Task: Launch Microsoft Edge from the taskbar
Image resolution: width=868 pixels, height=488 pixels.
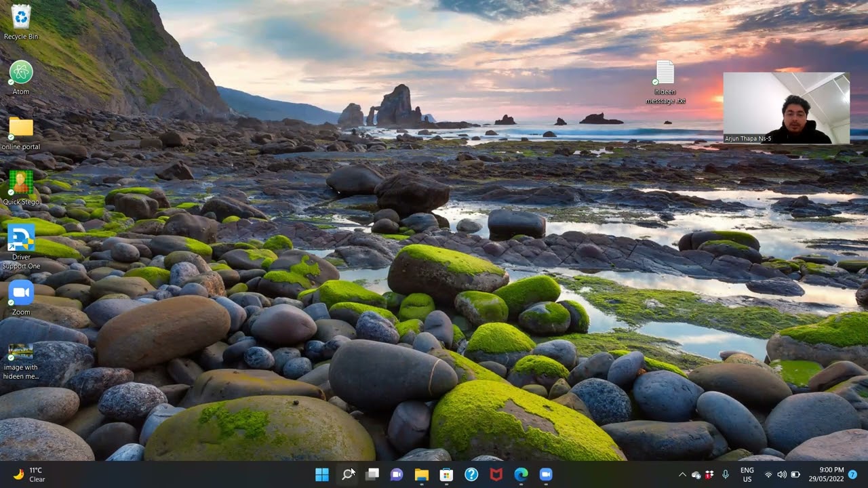Action: click(x=521, y=474)
